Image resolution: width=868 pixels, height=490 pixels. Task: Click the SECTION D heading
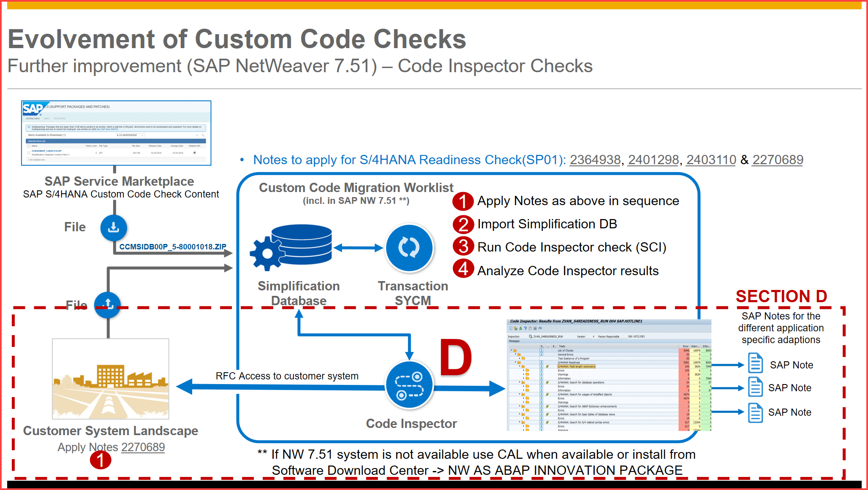click(781, 296)
